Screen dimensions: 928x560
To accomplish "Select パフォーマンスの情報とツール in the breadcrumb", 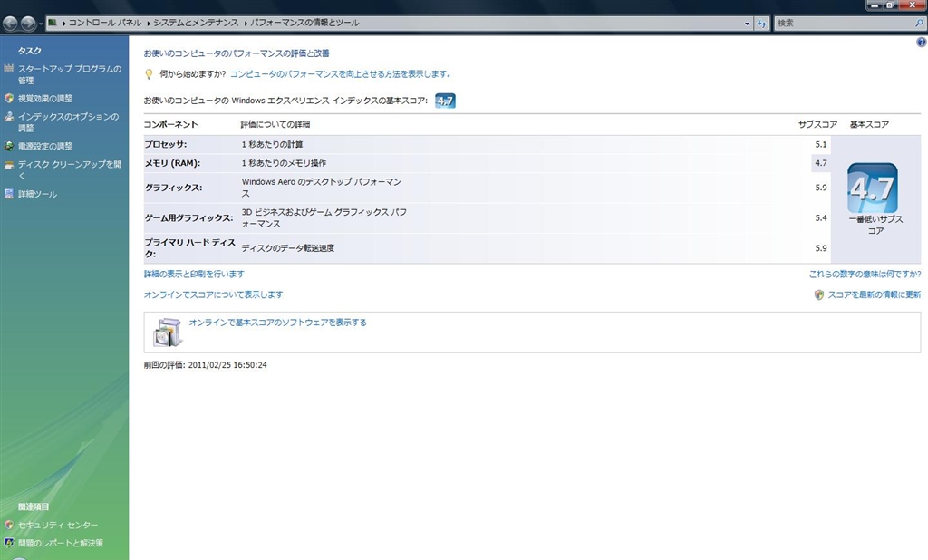I will point(304,23).
